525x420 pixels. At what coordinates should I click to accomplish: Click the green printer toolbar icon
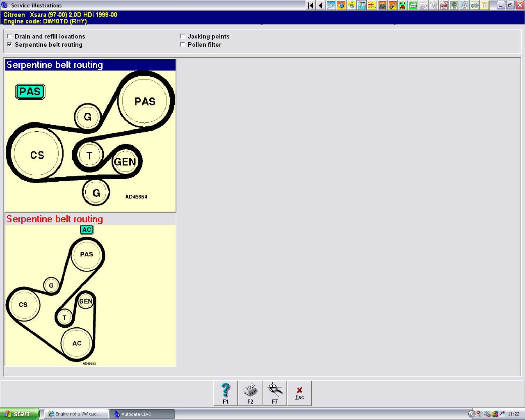point(413,5)
